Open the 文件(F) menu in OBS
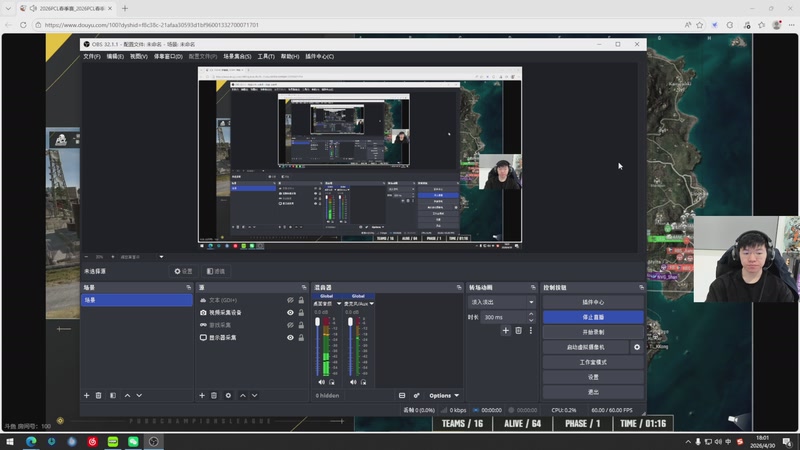The height and width of the screenshot is (450, 800). (92, 56)
